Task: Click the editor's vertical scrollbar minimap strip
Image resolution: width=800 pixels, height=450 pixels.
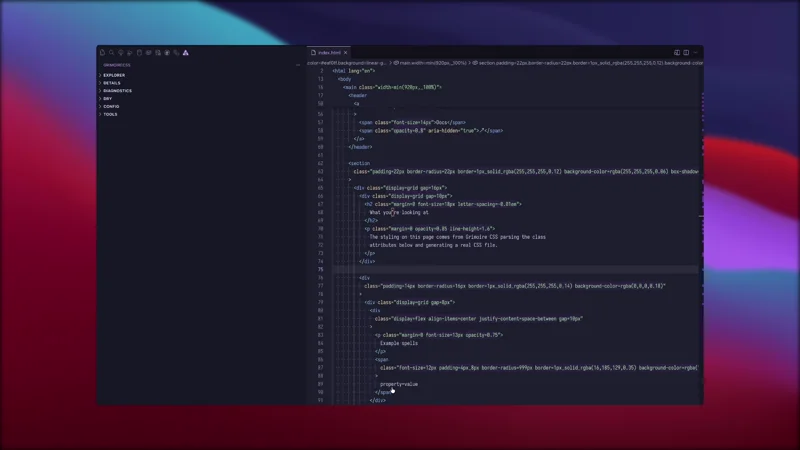Action: click(x=702, y=235)
